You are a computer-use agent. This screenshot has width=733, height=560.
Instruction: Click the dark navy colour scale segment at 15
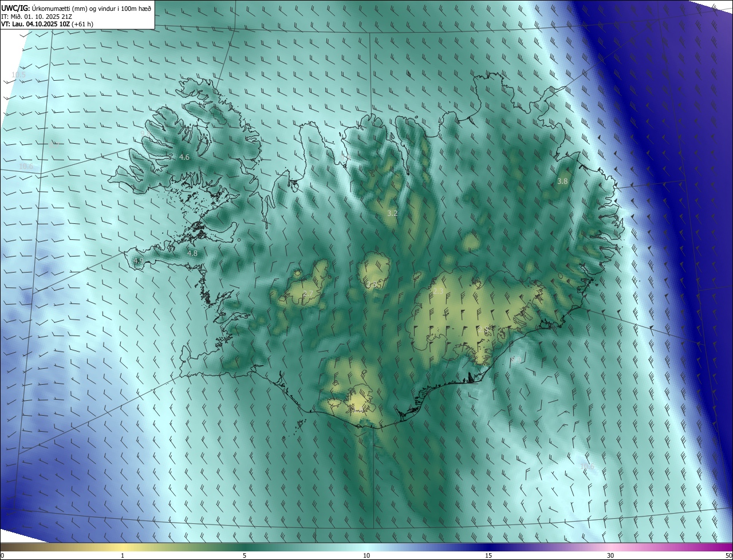tap(488, 547)
